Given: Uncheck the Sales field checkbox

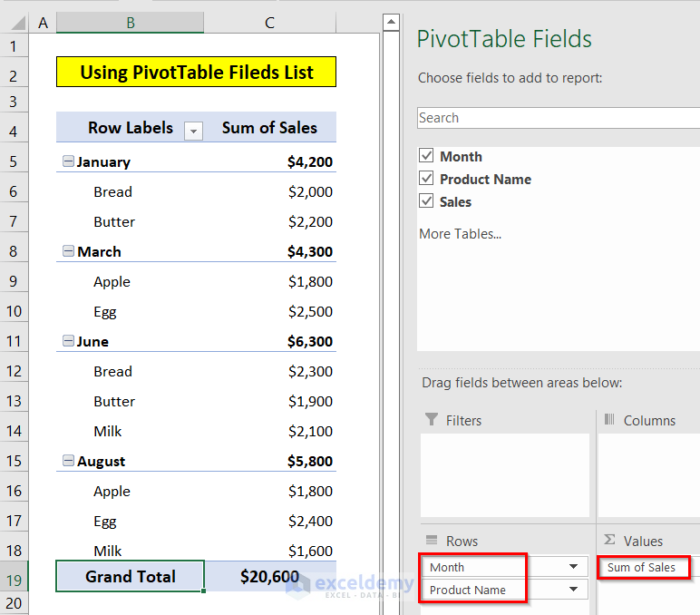Looking at the screenshot, I should pyautogui.click(x=427, y=201).
